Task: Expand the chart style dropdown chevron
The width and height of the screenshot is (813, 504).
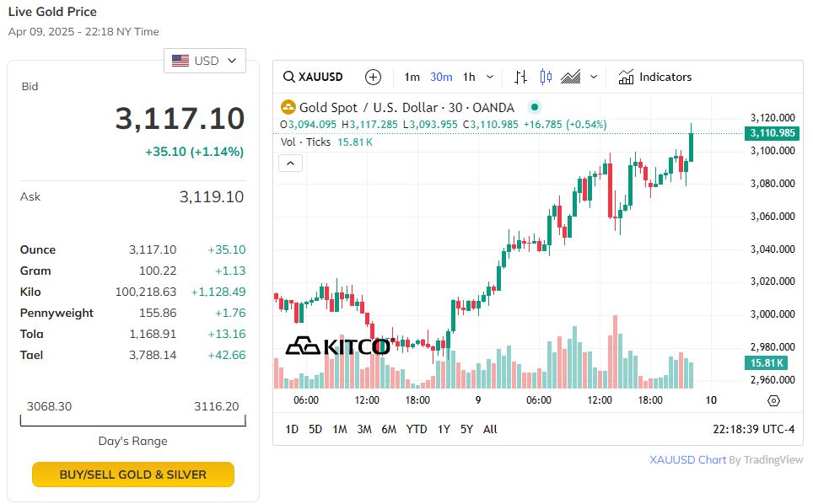Action: click(x=595, y=78)
